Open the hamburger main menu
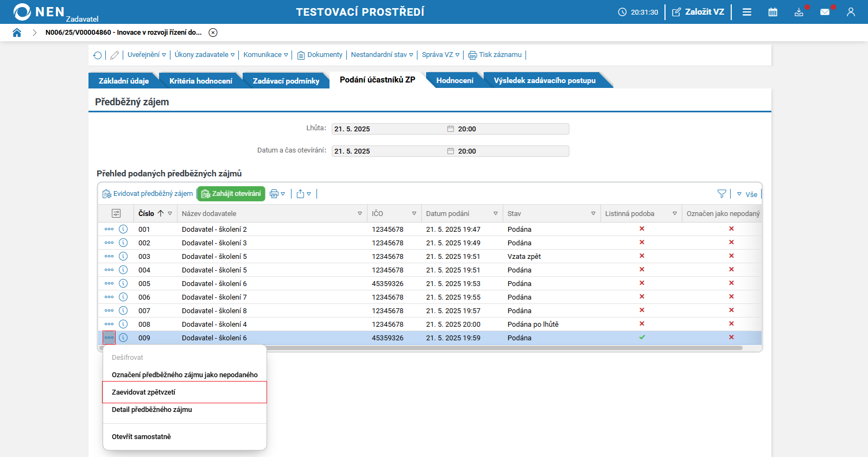868x457 pixels. click(x=747, y=12)
